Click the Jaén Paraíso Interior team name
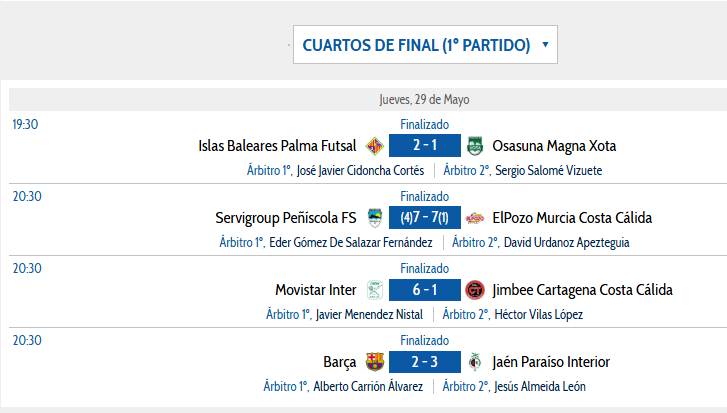 tap(551, 362)
